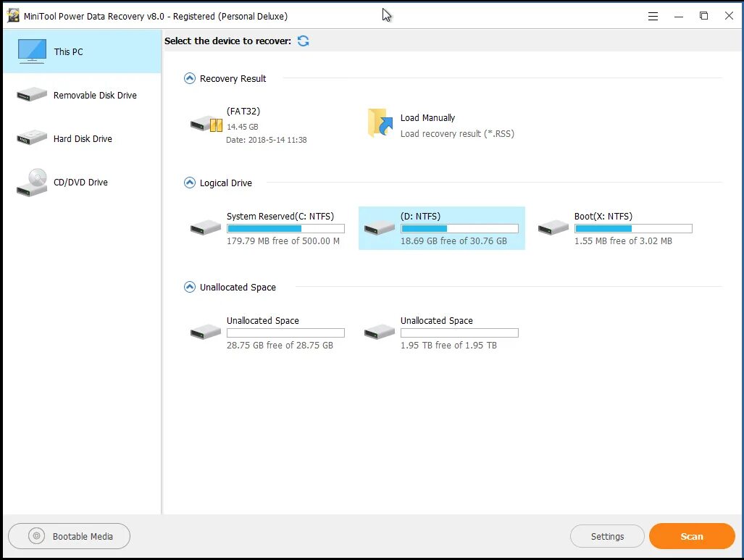744x560 pixels.
Task: Select the (D: NTFS) label
Action: [x=420, y=217]
